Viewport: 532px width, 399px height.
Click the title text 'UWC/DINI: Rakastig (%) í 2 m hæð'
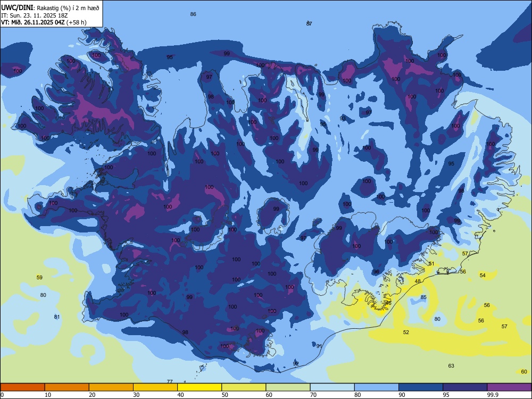pos(50,7)
